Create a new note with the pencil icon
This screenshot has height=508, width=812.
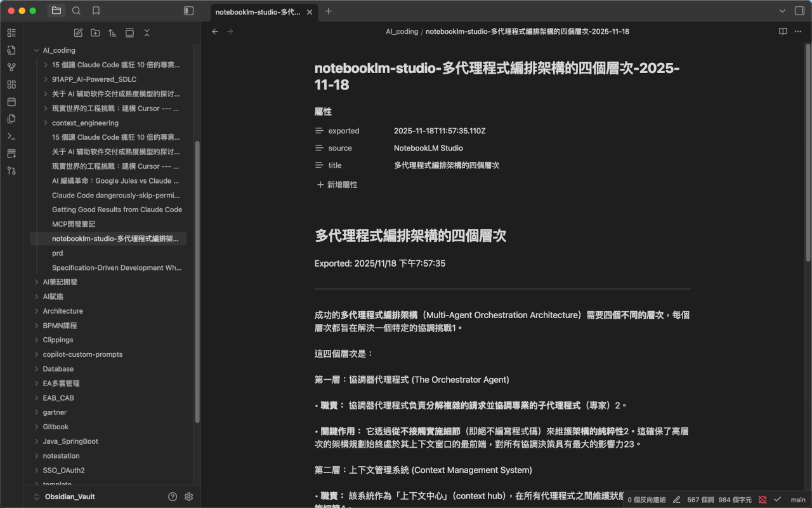tap(78, 32)
